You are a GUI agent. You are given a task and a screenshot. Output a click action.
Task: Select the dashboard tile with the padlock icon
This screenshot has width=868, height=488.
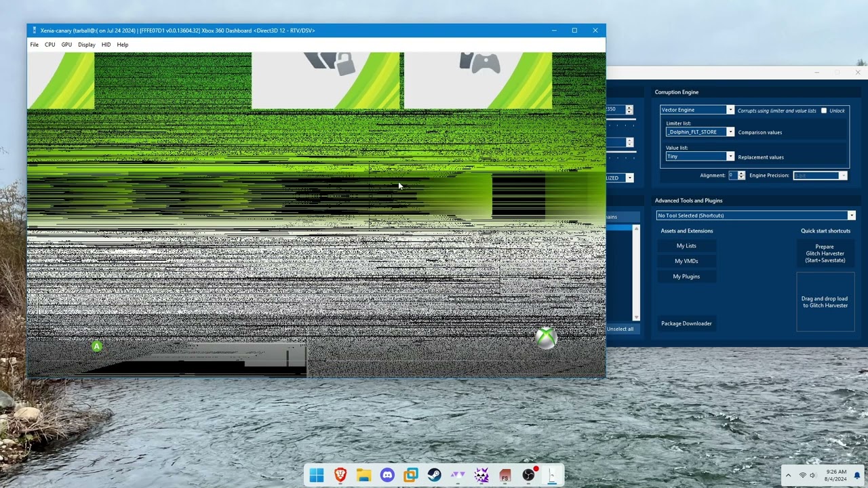pyautogui.click(x=325, y=81)
